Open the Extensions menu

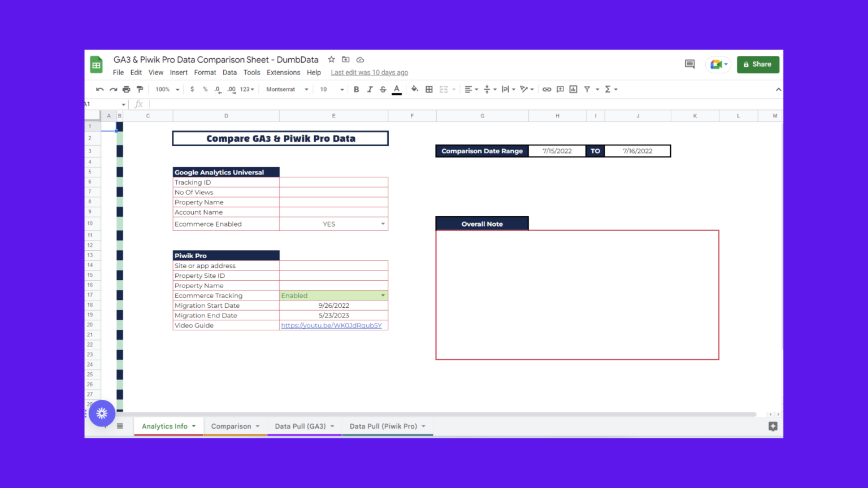[x=283, y=72]
